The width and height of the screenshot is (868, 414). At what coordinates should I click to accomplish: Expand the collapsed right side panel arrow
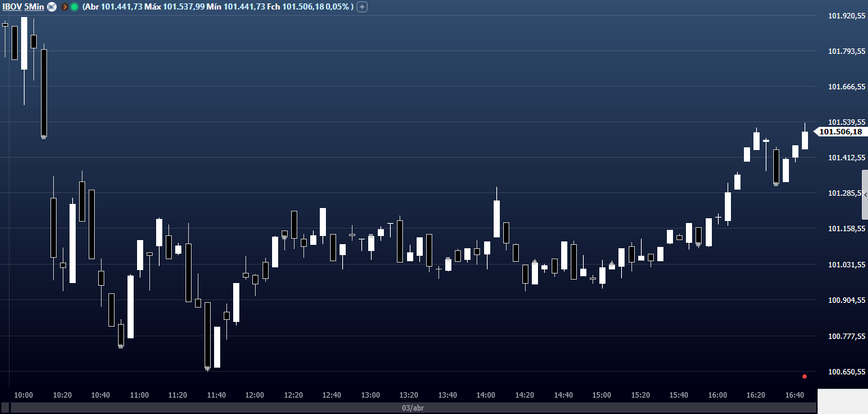(865, 195)
